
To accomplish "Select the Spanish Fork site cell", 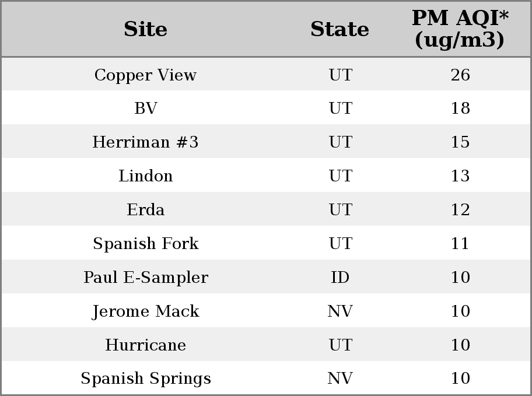I will point(146,243).
